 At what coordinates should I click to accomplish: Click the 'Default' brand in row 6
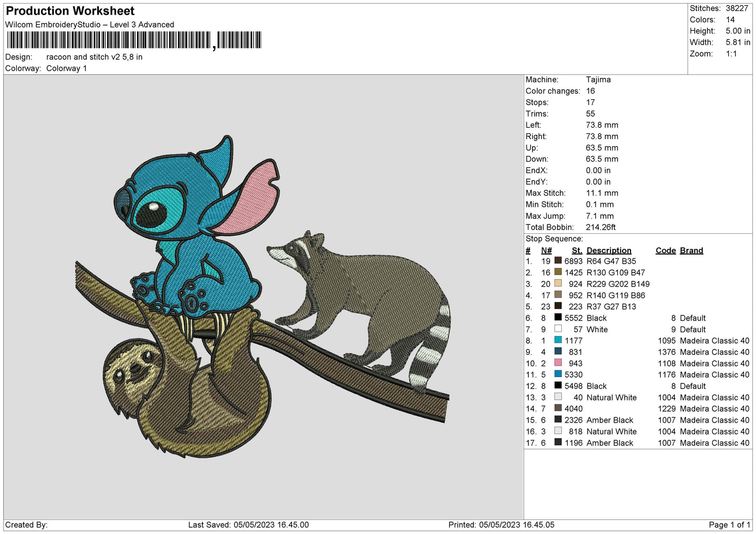click(693, 318)
